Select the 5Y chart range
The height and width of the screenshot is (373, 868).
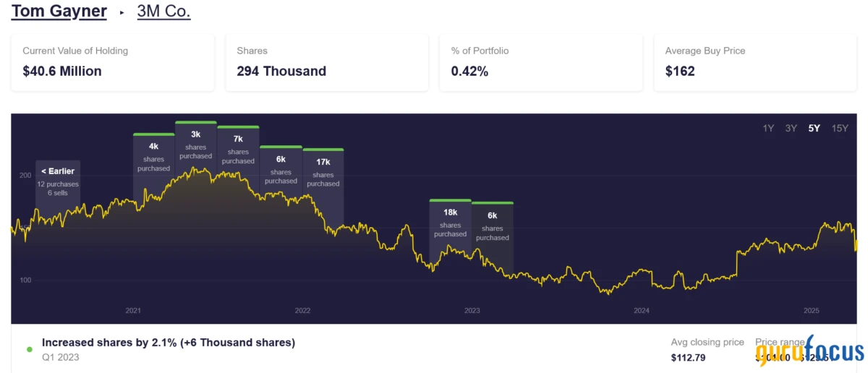click(814, 128)
